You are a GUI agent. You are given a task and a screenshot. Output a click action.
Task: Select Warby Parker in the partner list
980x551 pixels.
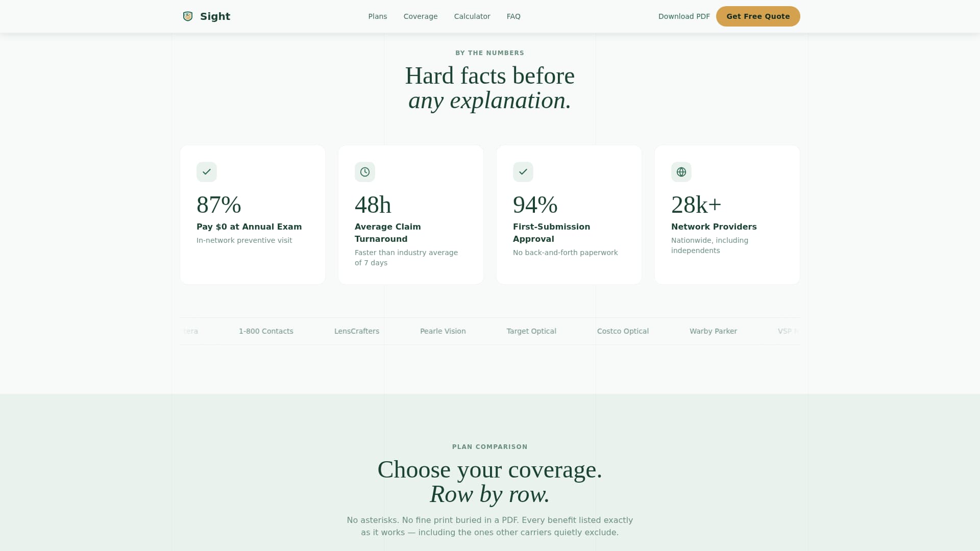pyautogui.click(x=713, y=331)
